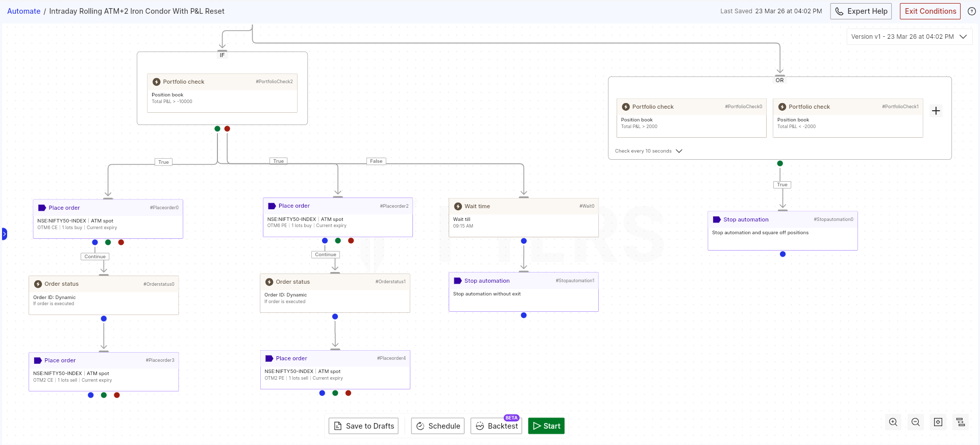Select the strategy title in breadcrumb
The image size is (980, 445).
[137, 11]
